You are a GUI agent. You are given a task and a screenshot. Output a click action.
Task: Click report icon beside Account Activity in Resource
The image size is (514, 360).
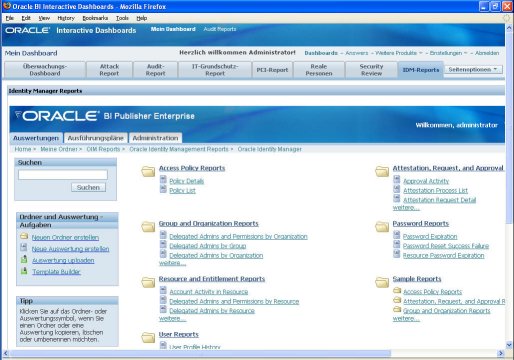click(x=163, y=290)
